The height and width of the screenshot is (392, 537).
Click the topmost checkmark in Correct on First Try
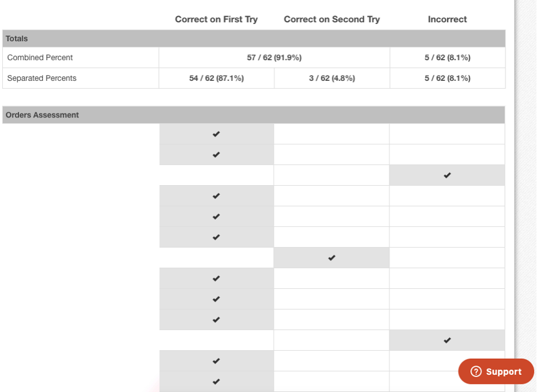point(216,134)
